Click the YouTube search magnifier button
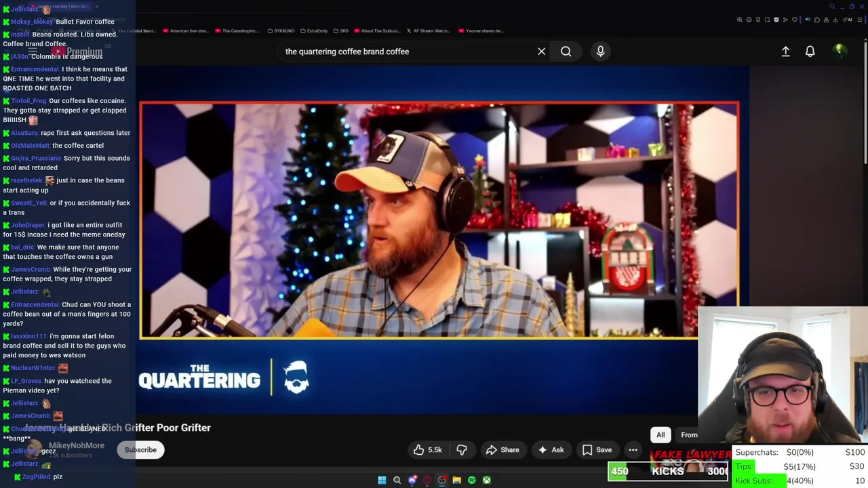 (x=566, y=52)
